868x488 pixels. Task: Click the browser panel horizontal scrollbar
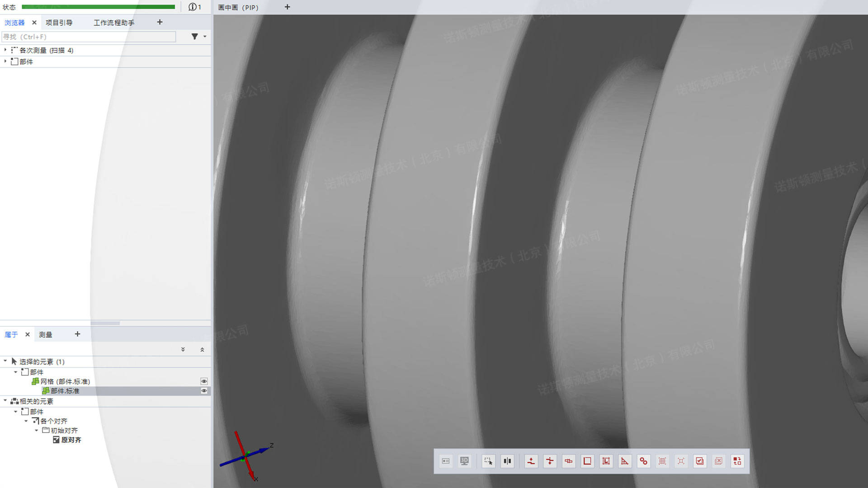[x=105, y=323]
